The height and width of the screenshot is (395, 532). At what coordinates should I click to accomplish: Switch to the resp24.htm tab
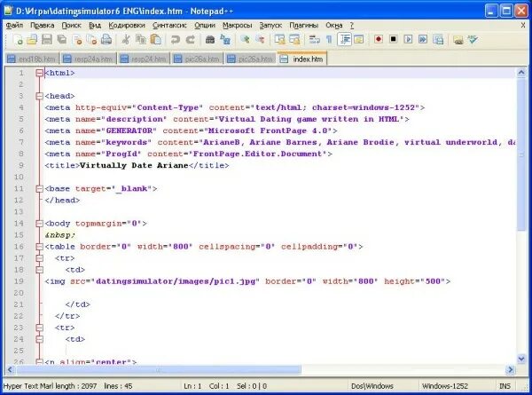(144, 59)
